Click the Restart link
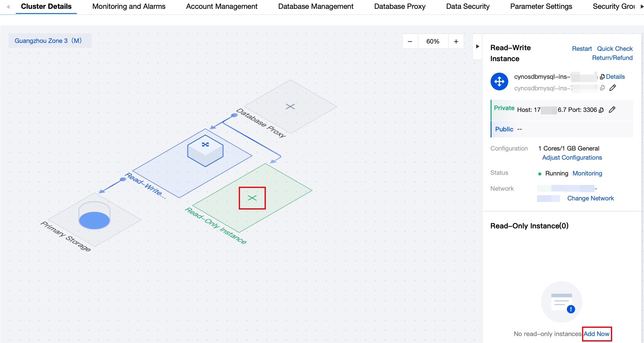The width and height of the screenshot is (644, 343). tap(582, 49)
